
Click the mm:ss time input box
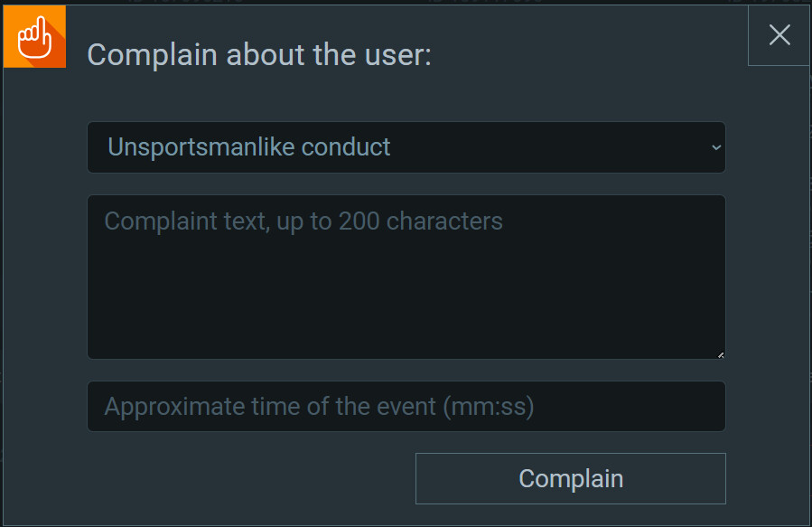406,407
